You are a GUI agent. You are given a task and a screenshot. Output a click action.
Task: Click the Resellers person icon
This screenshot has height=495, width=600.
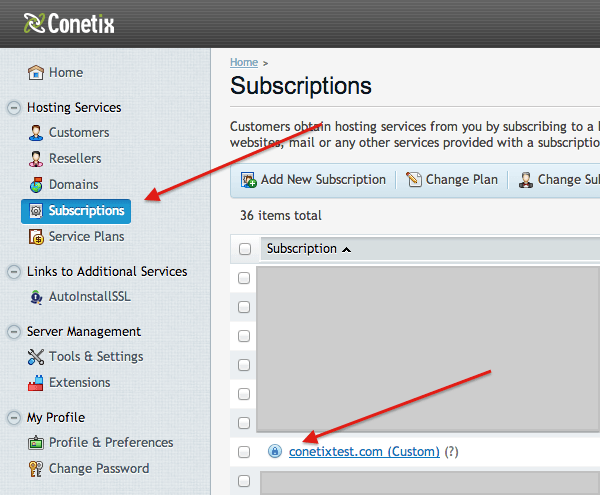coord(36,158)
